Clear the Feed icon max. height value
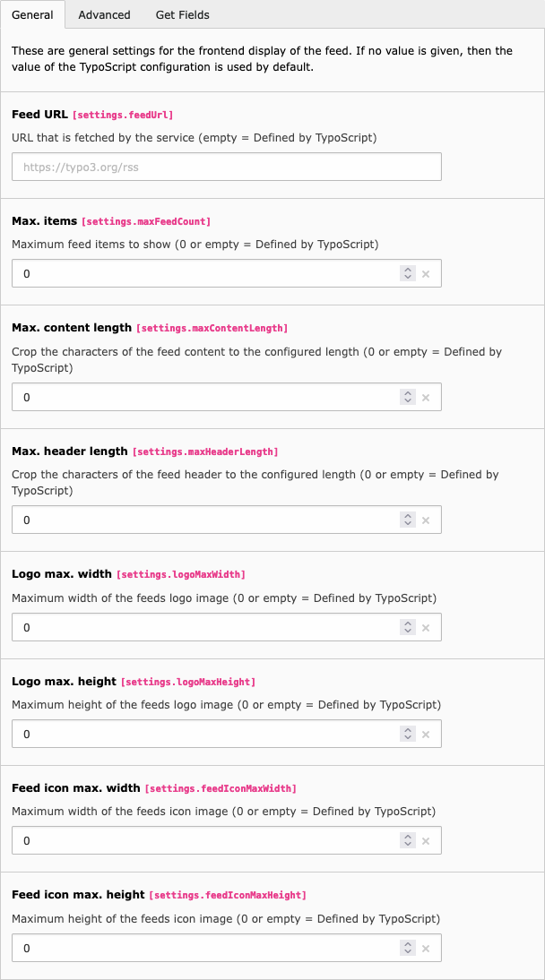The image size is (545, 980). (426, 948)
